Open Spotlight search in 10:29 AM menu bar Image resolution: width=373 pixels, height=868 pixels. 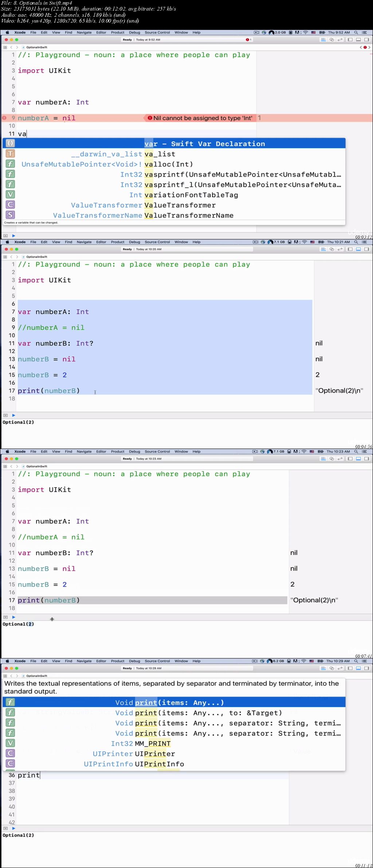pos(356,661)
